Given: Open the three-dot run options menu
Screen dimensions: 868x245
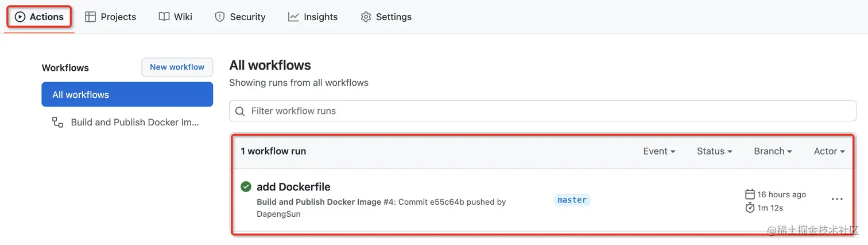Looking at the screenshot, I should click(837, 199).
